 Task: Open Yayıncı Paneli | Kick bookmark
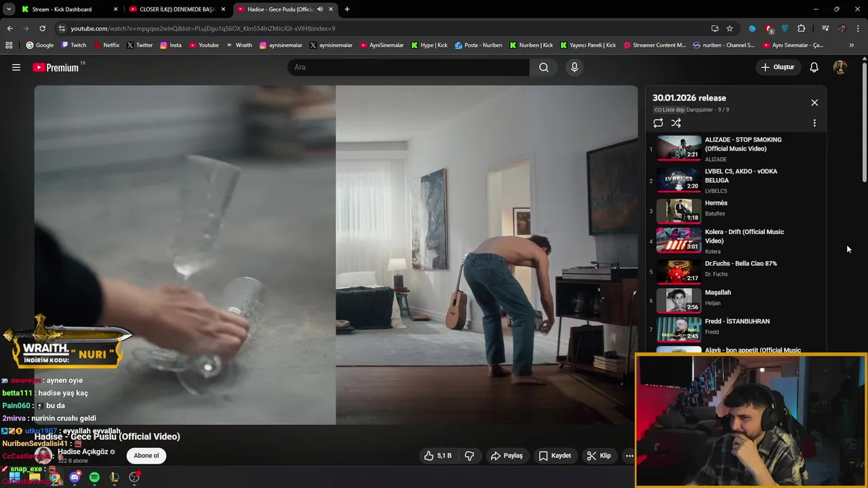coord(587,45)
